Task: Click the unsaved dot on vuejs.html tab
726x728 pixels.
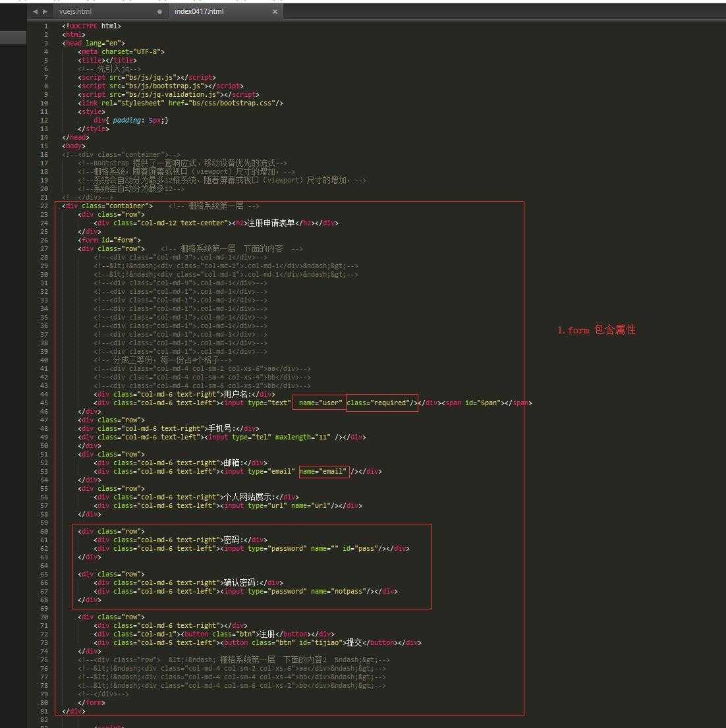Action: 159,12
